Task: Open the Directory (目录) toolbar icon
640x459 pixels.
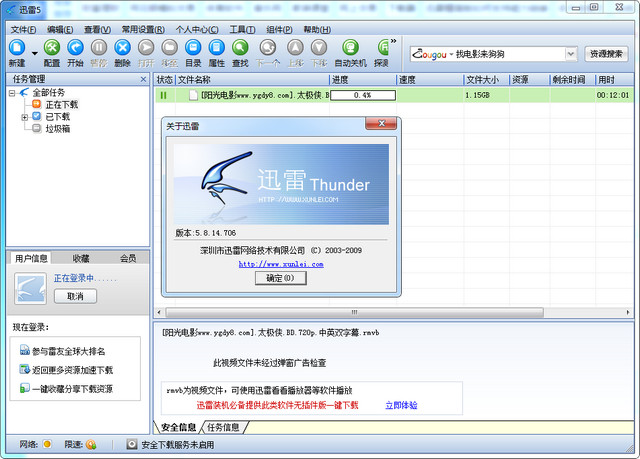Action: pyautogui.click(x=193, y=48)
